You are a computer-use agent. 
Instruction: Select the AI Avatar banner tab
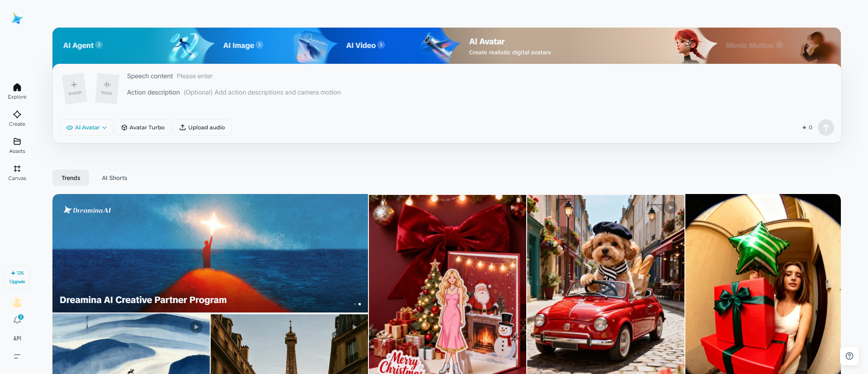[509, 46]
